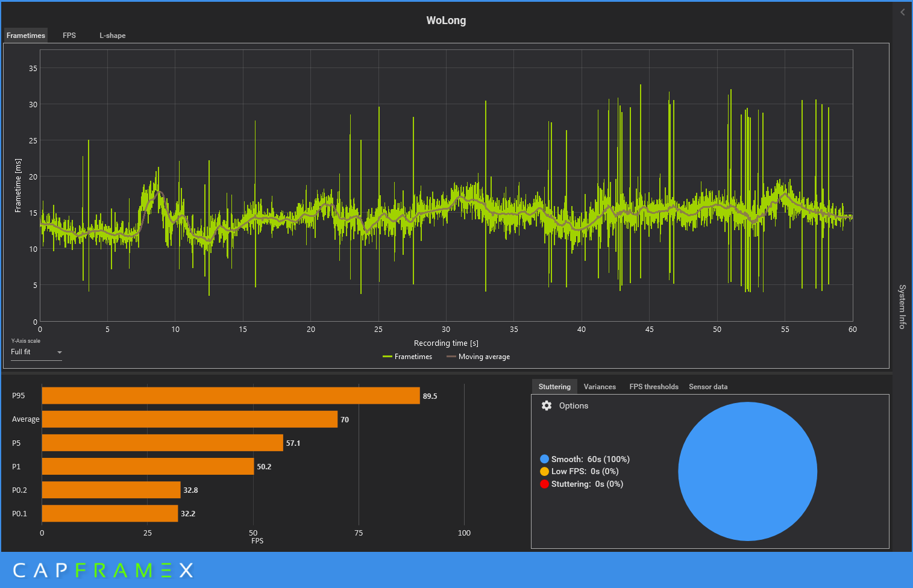Toggle the Moving average legend entry
Viewport: 913px width, 588px height.
478,357
